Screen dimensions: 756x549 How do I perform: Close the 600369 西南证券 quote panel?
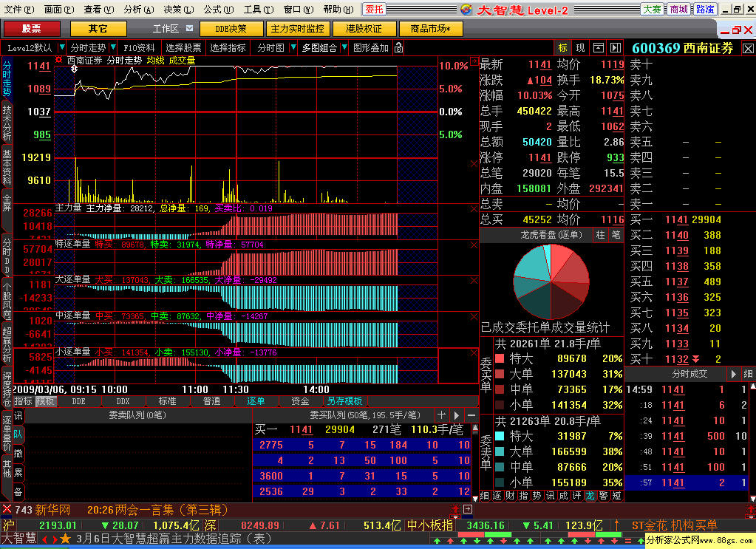point(747,48)
